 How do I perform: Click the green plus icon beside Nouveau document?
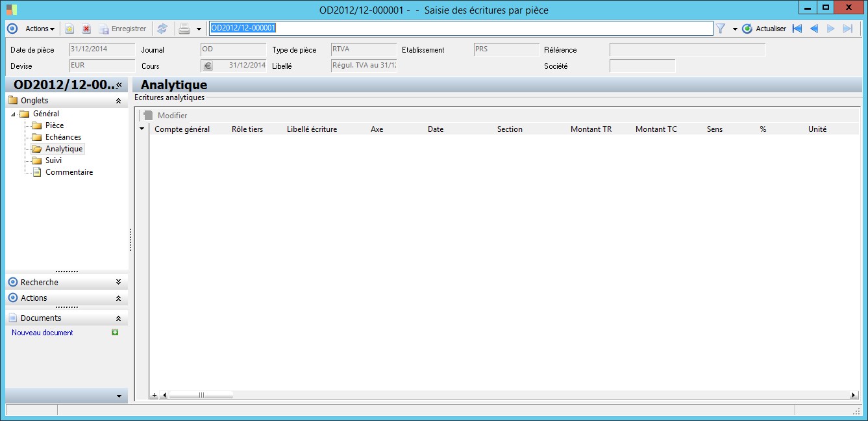(115, 332)
